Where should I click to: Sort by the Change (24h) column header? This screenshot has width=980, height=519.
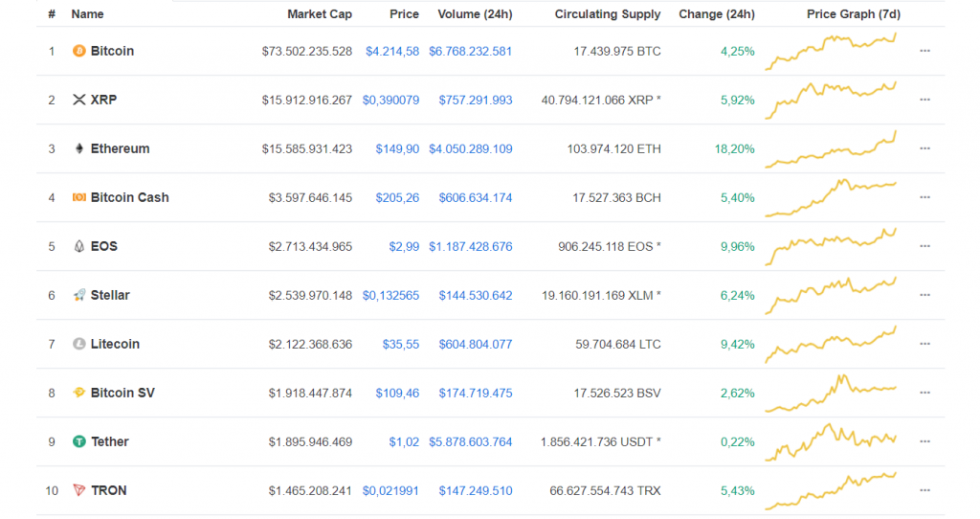click(x=717, y=13)
